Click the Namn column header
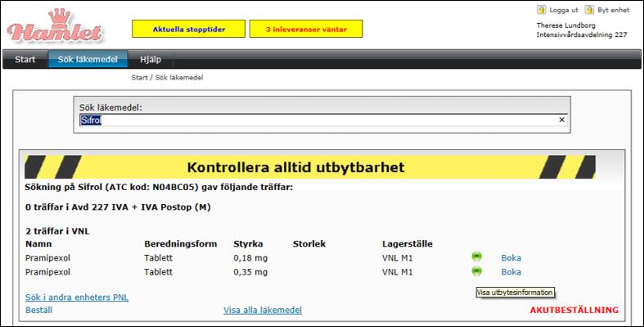 (38, 244)
